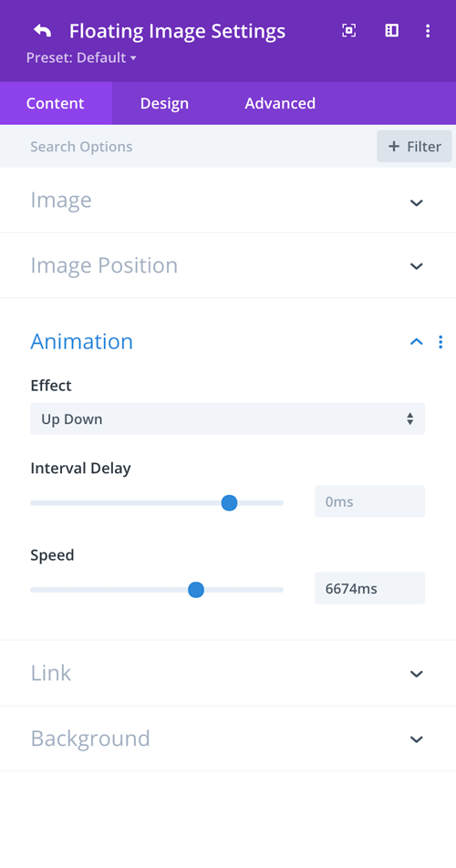Collapse the Animation section chevron
The width and height of the screenshot is (456, 868).
[416, 342]
